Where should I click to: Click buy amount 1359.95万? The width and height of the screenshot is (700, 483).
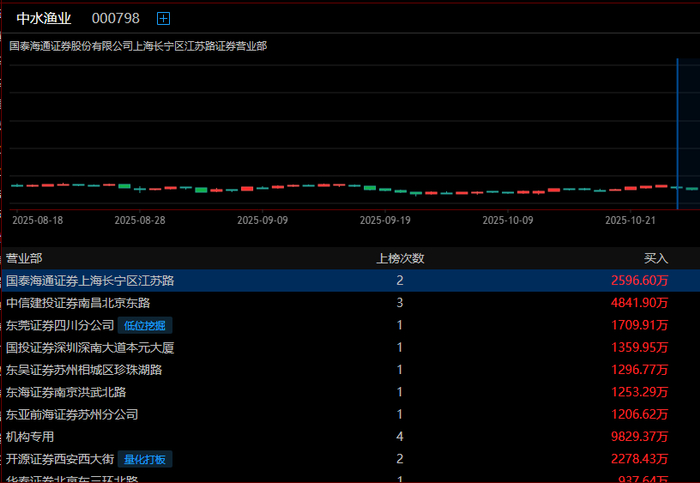point(639,347)
